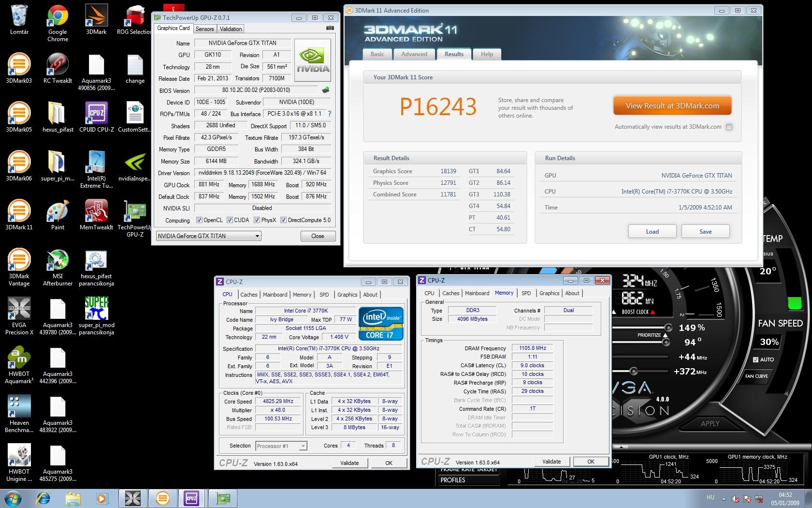Expand the EVGA Precision monitoring graph panel arrow
Screen dimensions: 812x508
tap(622, 447)
